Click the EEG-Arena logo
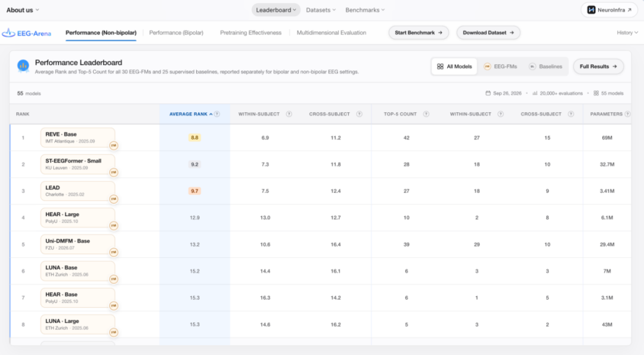Screen dimensions: 644x355 pyautogui.click(x=27, y=33)
